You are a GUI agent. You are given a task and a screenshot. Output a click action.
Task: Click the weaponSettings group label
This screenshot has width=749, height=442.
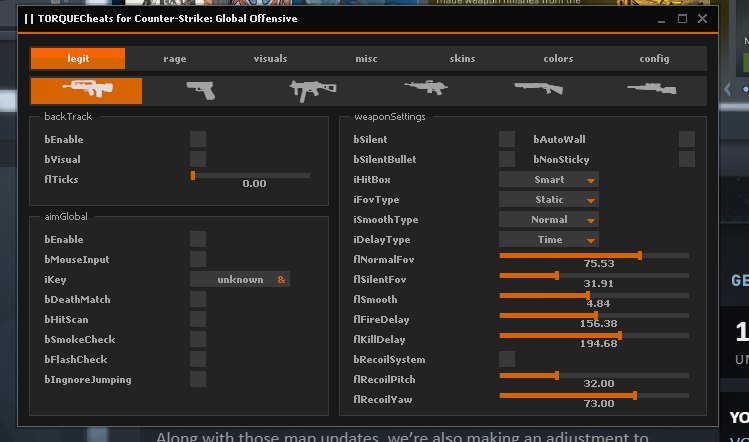390,117
